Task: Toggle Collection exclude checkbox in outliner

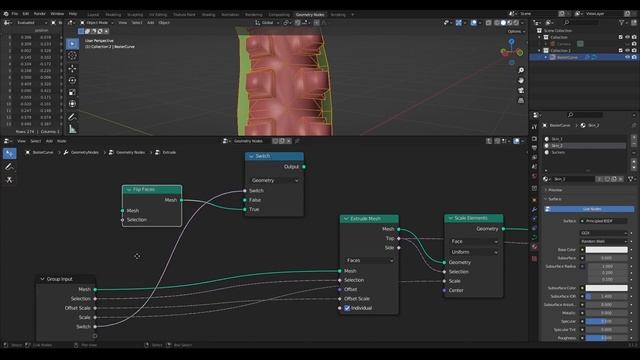Action: pos(620,37)
